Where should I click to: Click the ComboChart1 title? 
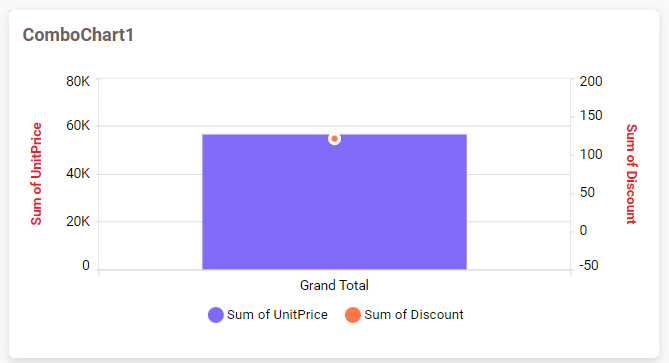point(78,35)
